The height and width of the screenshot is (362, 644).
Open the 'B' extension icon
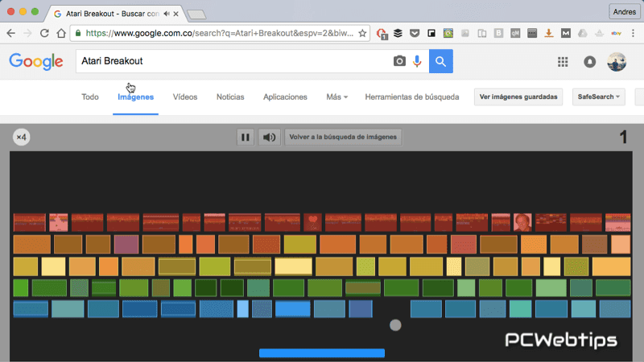(498, 33)
